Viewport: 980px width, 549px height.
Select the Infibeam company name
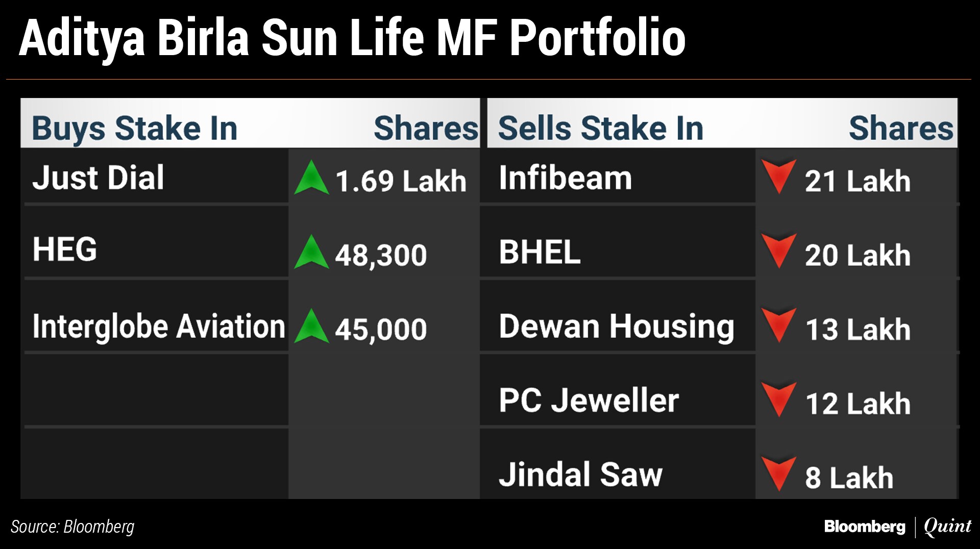click(x=565, y=178)
